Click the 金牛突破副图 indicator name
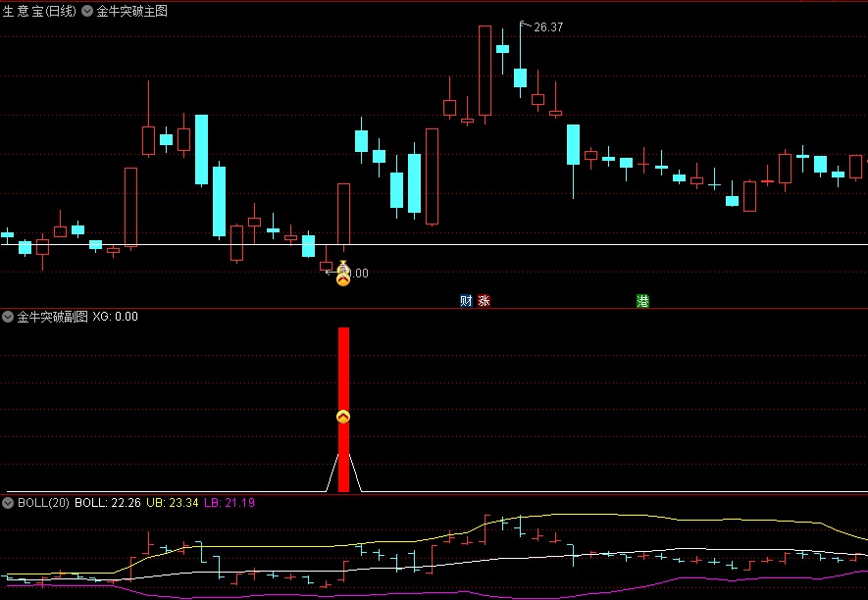 click(53, 317)
